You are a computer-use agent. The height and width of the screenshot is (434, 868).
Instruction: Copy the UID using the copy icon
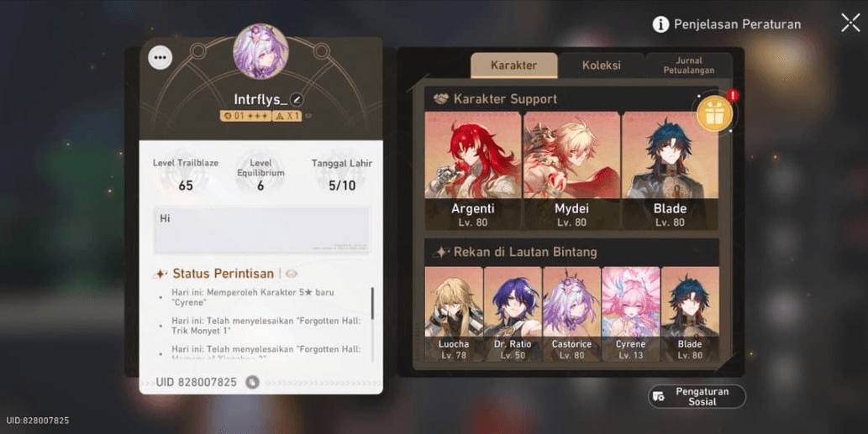[x=252, y=382]
